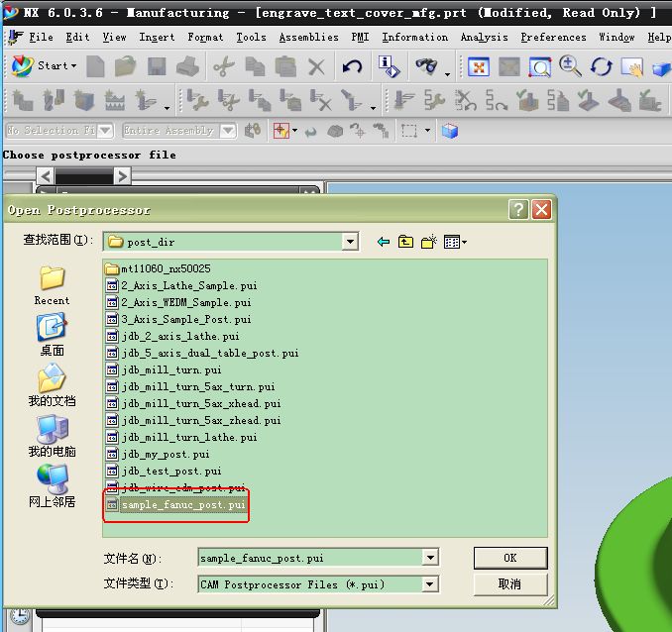Click the Create Program icon
This screenshot has height=632, width=672.
(23, 100)
